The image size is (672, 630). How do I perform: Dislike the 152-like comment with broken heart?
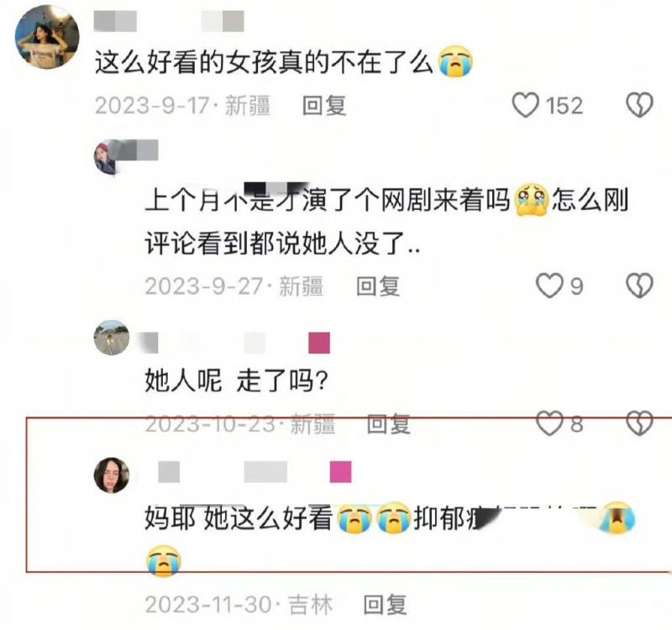click(x=639, y=105)
